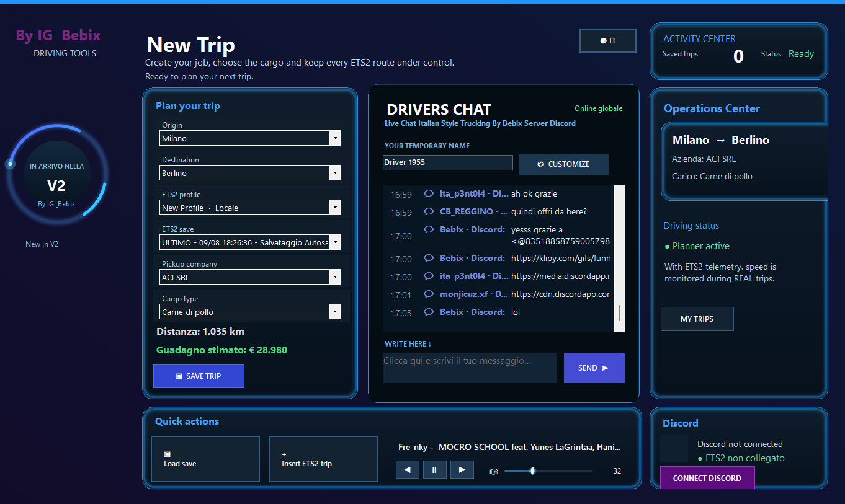Click the V2 circular badge in the sidebar
The height and width of the screenshot is (504, 845).
tap(56, 174)
